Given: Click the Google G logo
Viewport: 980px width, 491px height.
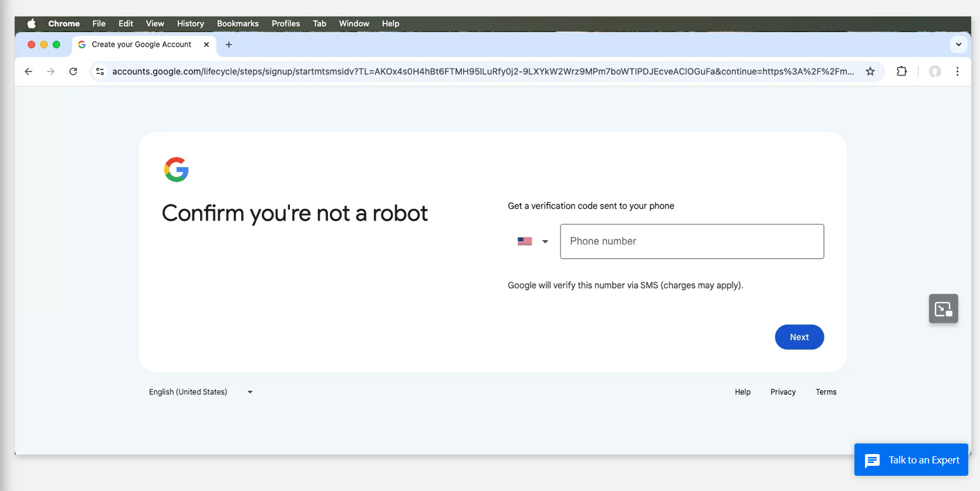Looking at the screenshot, I should (176, 170).
